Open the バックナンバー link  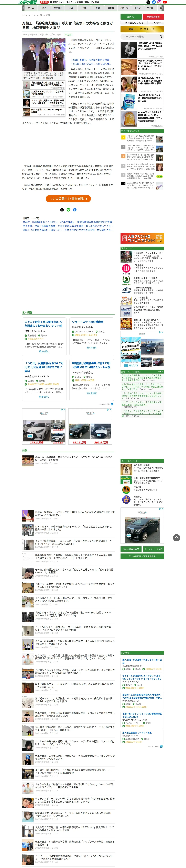(156, 23)
